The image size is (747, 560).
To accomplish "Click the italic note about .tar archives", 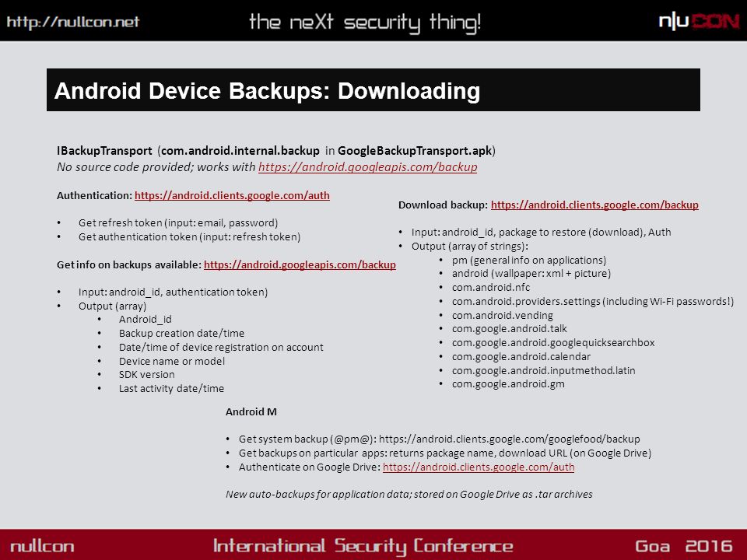I will click(x=409, y=495).
